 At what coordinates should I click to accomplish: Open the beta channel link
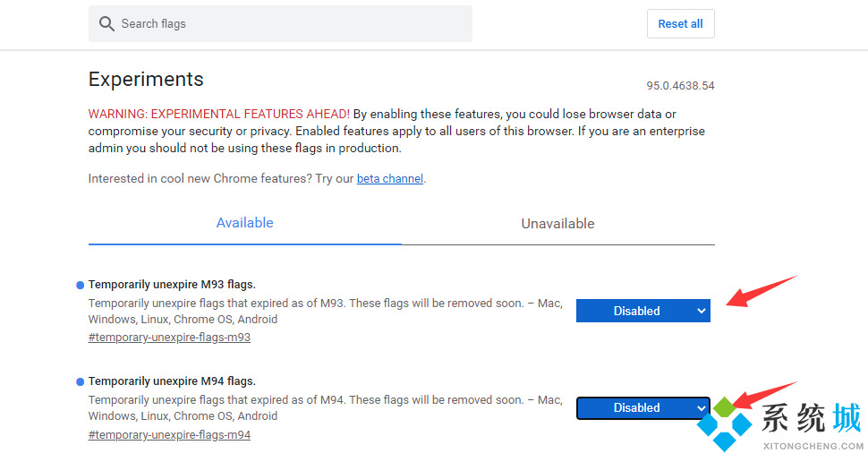tap(389, 179)
